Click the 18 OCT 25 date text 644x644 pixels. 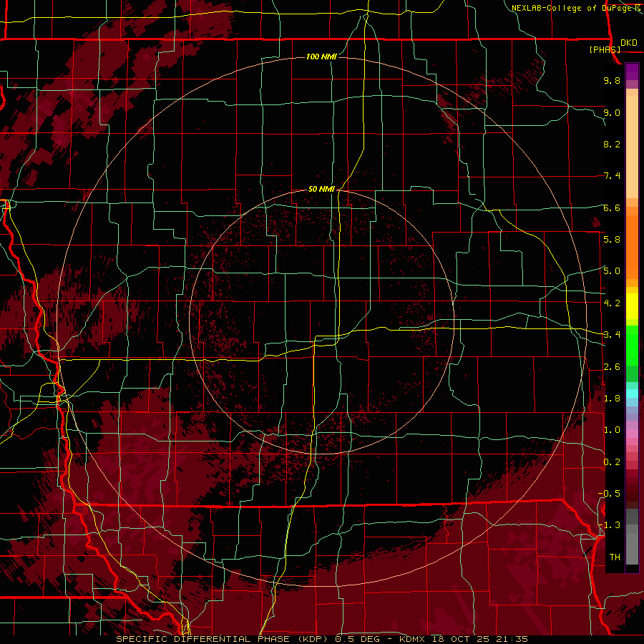click(462, 639)
